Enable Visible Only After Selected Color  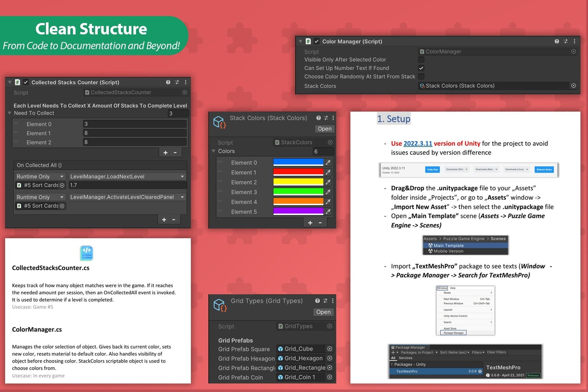pyautogui.click(x=421, y=60)
